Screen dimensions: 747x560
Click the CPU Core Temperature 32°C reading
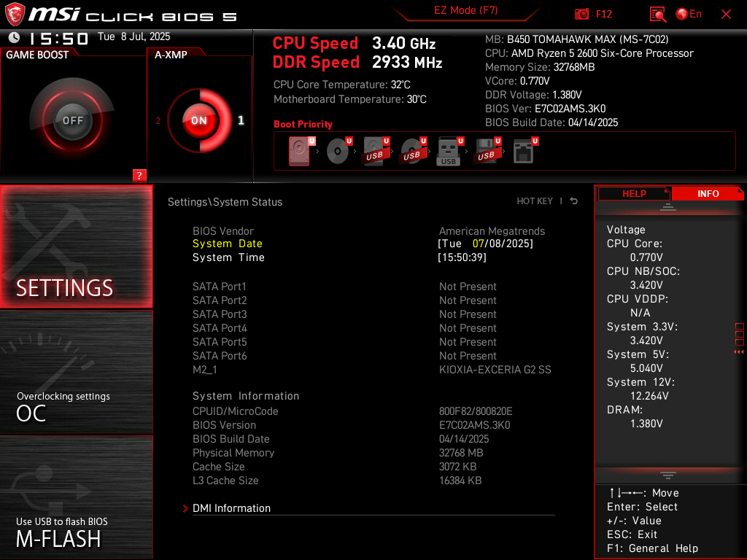click(341, 85)
